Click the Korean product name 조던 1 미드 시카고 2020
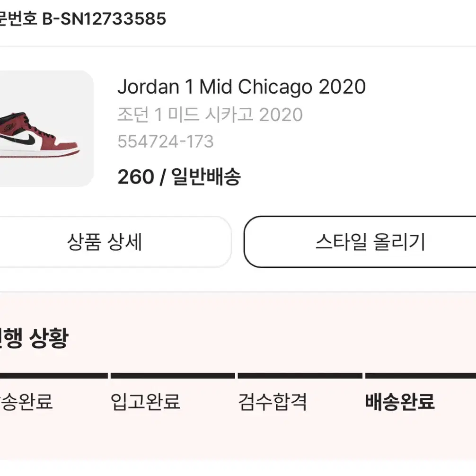Screen dimensions: 476x476 [210, 115]
